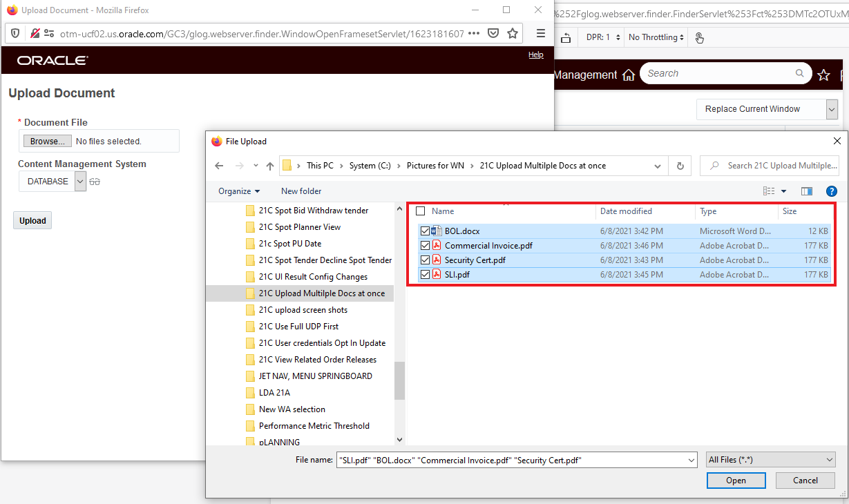Uncheck the Commercial Invoice.pdf checkbox
849x504 pixels.
click(425, 246)
